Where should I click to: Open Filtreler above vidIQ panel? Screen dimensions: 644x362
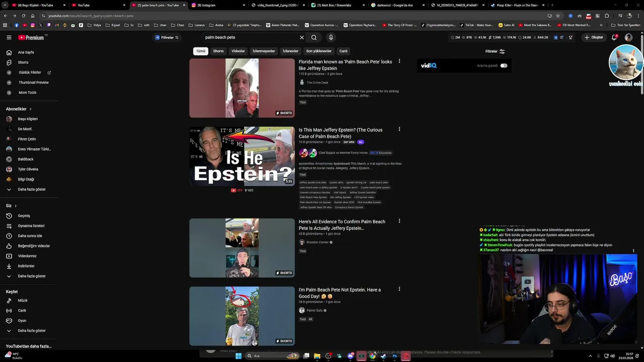(x=495, y=51)
